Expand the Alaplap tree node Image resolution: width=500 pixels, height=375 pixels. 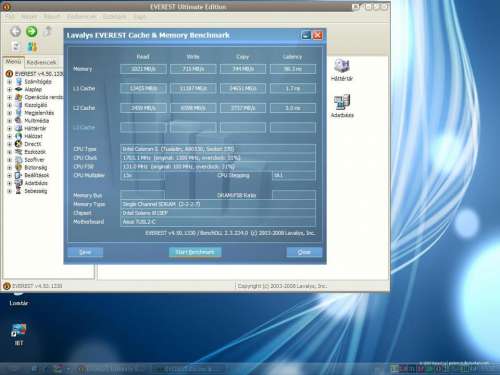point(10,89)
